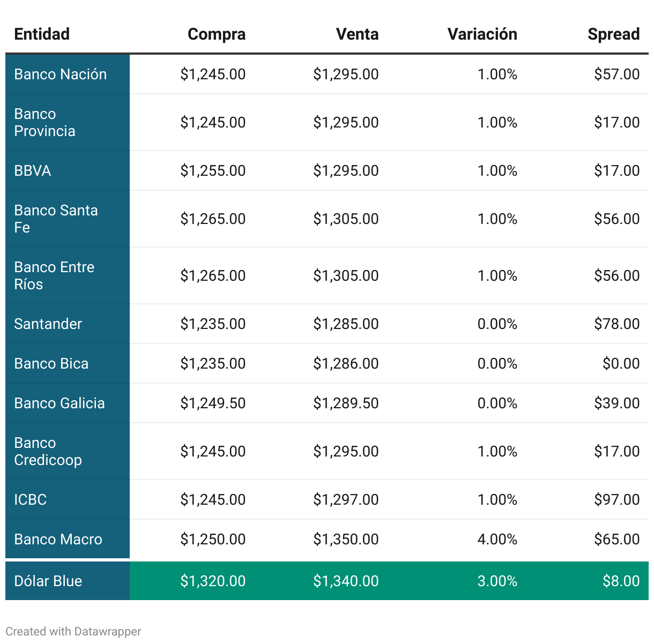Select the BBVA row label
This screenshot has height=644, width=654.
pos(33,171)
